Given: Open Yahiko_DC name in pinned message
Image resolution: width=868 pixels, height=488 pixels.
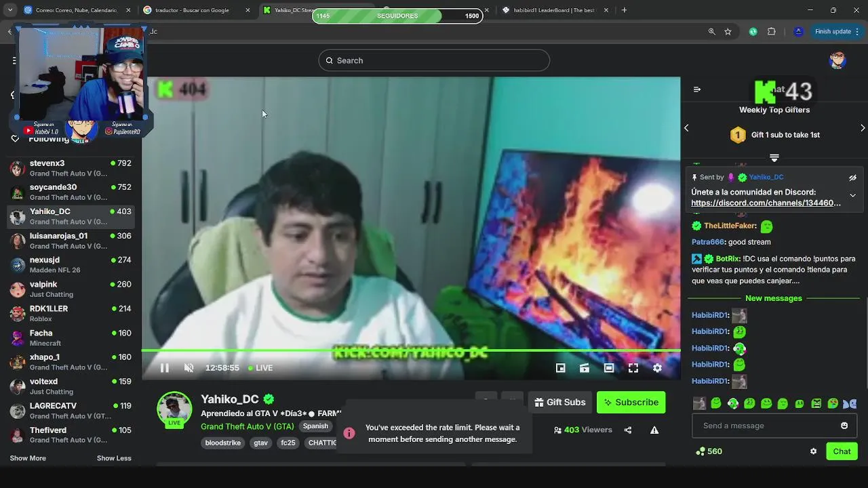Looking at the screenshot, I should 766,178.
